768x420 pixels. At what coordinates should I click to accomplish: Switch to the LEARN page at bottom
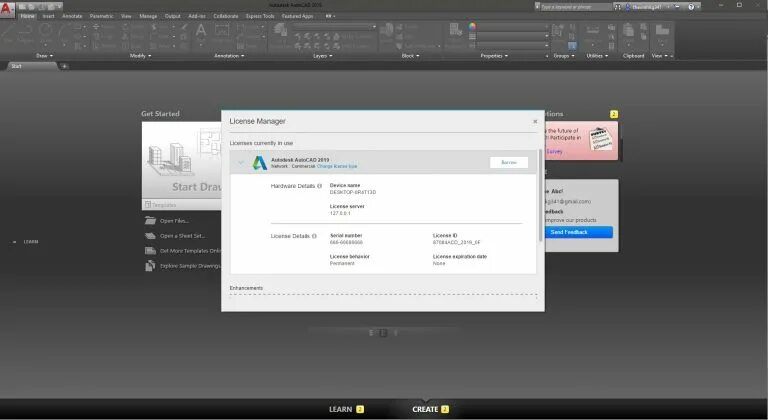pyautogui.click(x=346, y=409)
